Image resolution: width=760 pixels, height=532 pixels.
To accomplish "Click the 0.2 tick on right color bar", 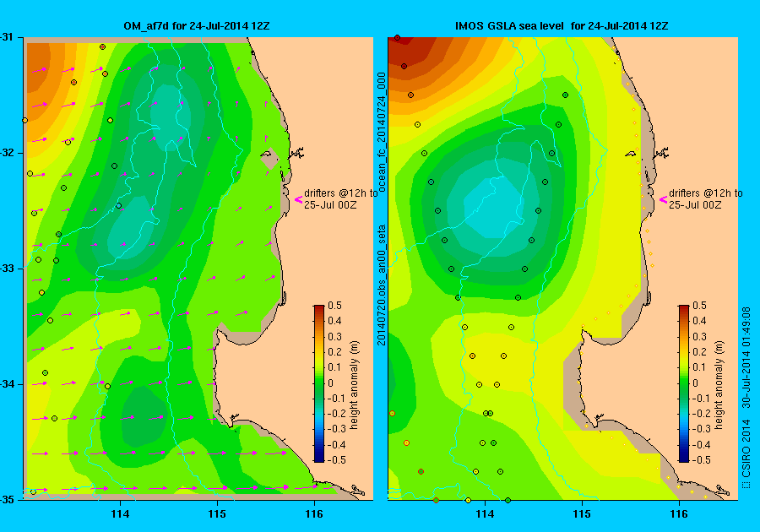I will [x=699, y=352].
